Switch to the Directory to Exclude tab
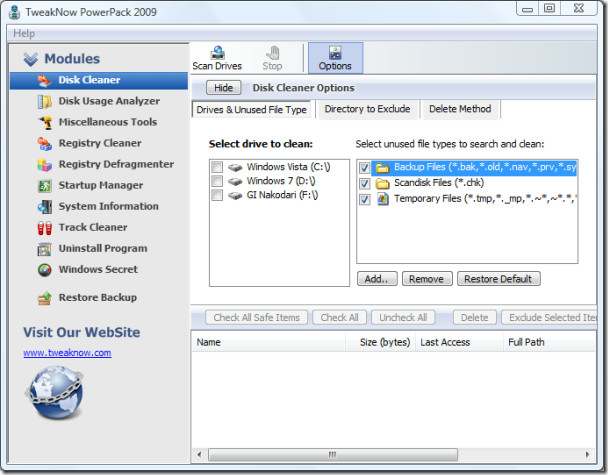The width and height of the screenshot is (608, 475). tap(367, 109)
